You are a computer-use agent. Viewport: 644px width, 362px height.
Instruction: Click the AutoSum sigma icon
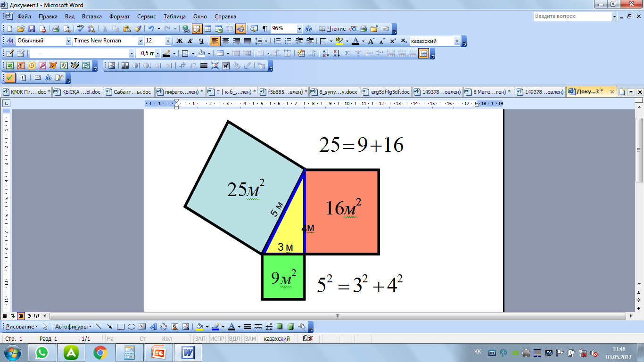[x=347, y=53]
